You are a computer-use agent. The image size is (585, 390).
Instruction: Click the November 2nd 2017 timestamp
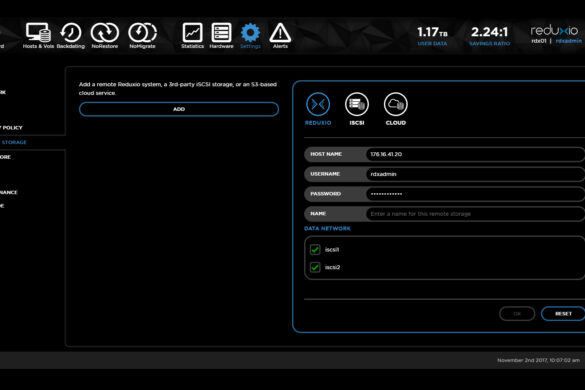538,360
